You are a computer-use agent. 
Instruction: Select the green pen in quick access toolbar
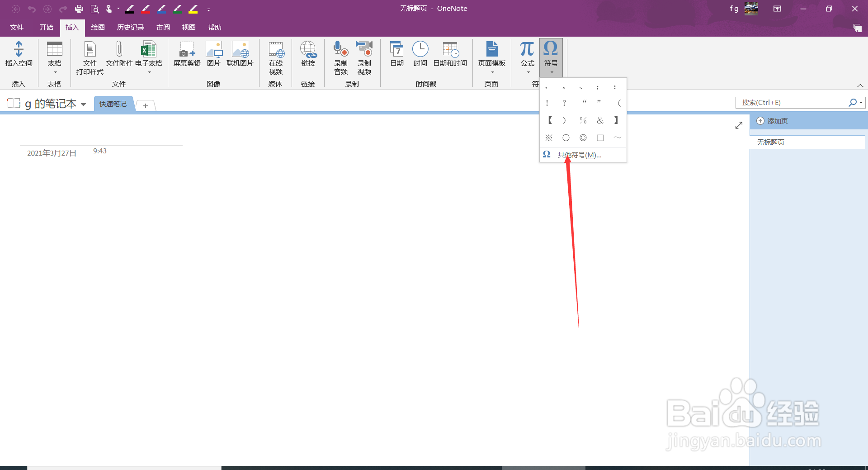tap(177, 9)
